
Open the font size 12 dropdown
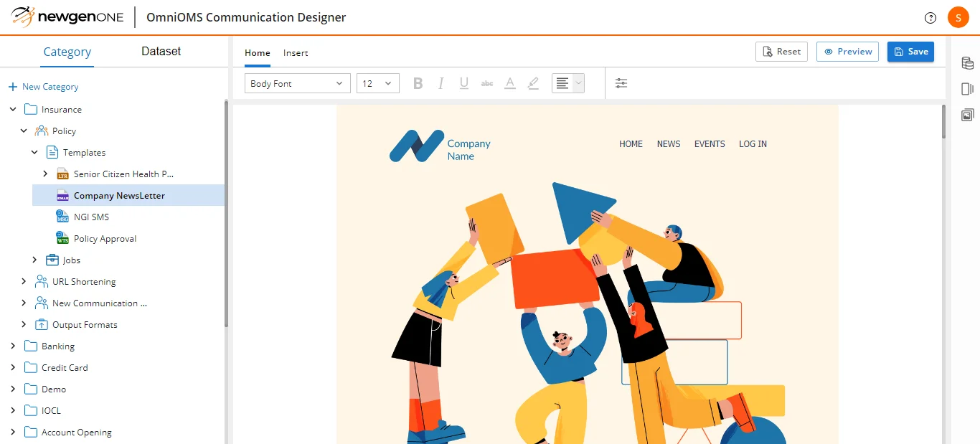[378, 84]
